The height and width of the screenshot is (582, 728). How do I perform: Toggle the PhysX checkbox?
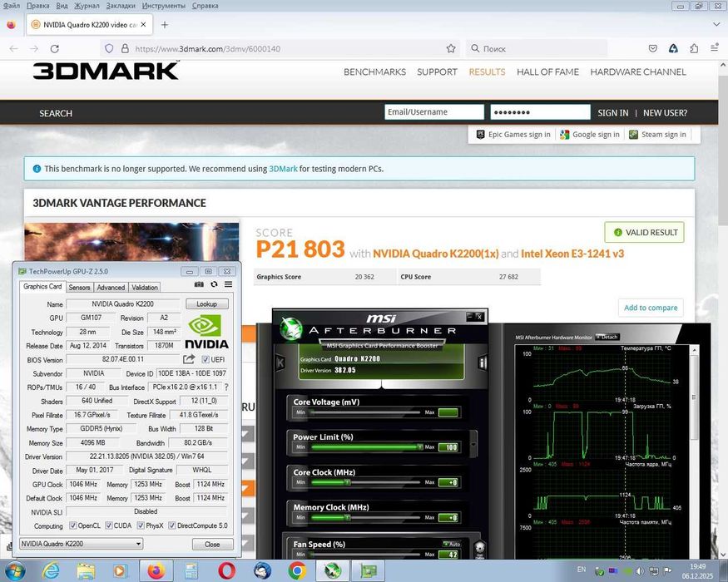tap(141, 525)
